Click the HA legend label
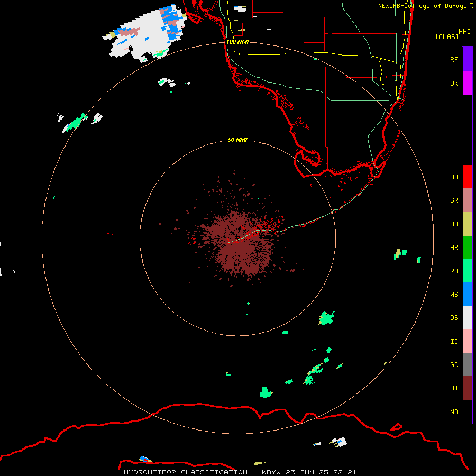Image resolution: width=476 pixels, height=476 pixels. click(454, 177)
